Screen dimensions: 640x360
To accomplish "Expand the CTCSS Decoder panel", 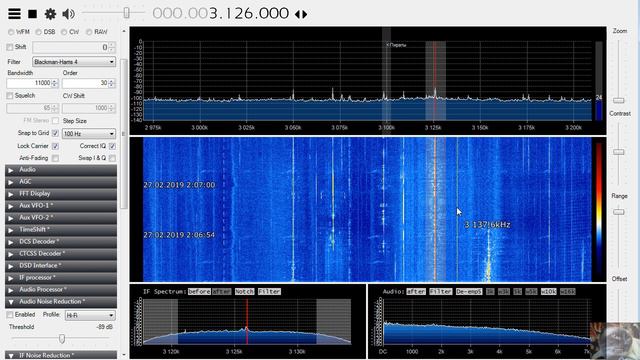I will [61, 254].
